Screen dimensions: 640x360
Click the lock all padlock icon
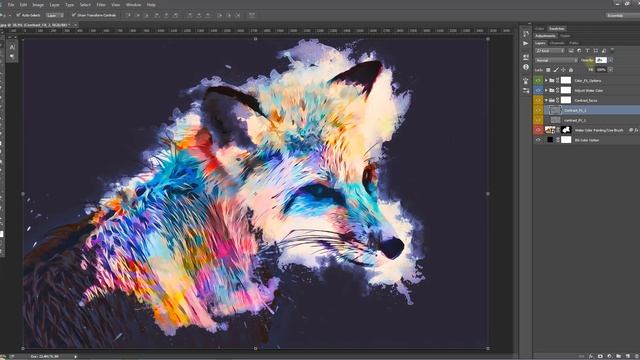(x=571, y=70)
